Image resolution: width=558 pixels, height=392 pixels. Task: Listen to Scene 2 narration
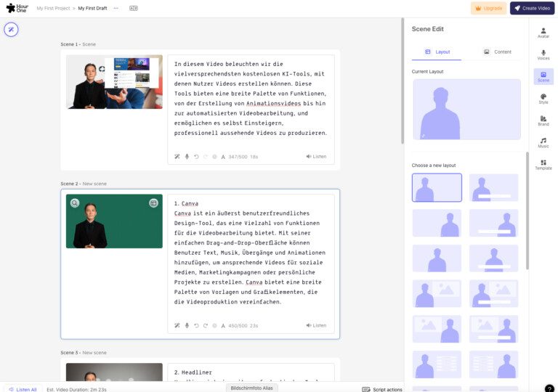[x=316, y=325]
